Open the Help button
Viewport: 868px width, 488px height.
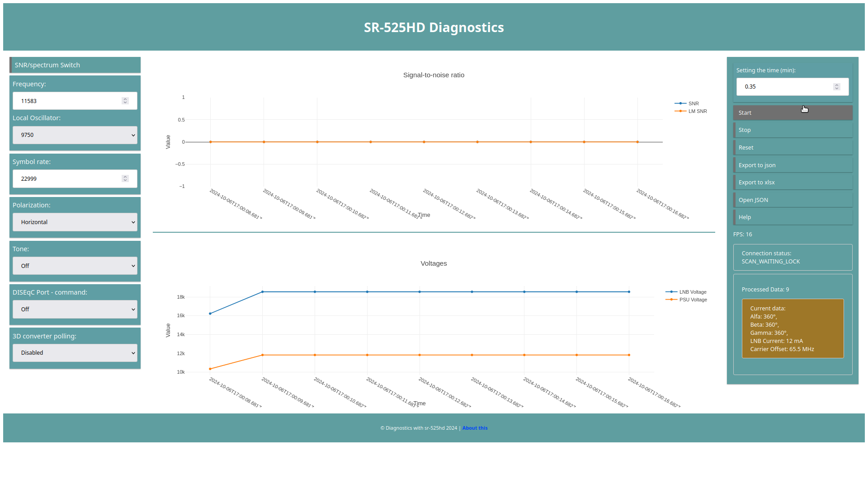(793, 217)
